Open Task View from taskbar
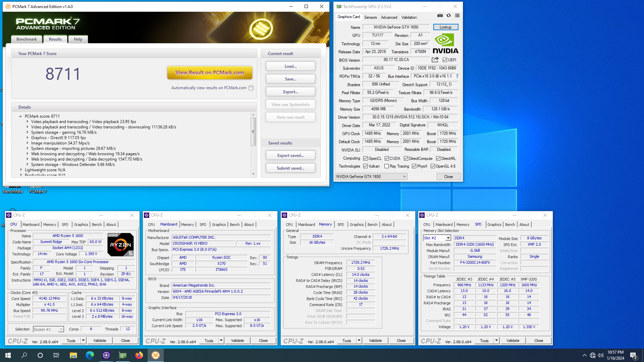 [x=56, y=355]
